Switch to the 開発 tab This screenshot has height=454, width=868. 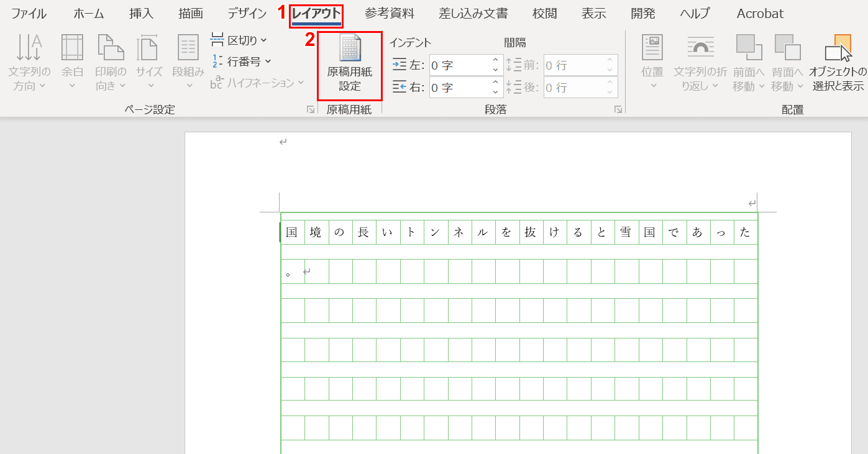click(643, 14)
